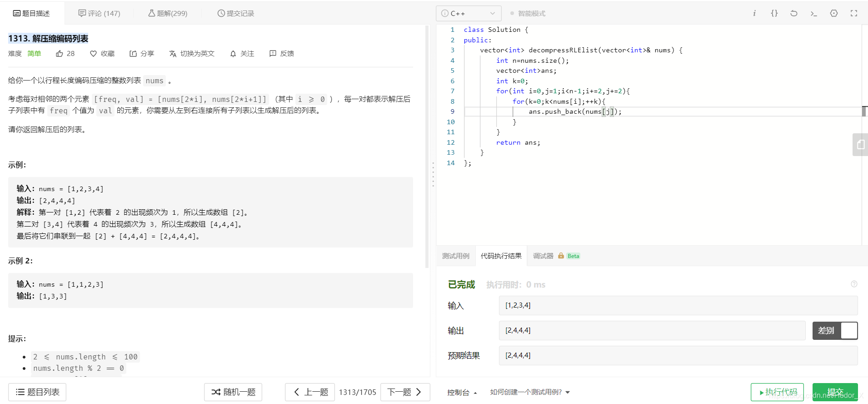Toggle 智能模式 option

528,14
